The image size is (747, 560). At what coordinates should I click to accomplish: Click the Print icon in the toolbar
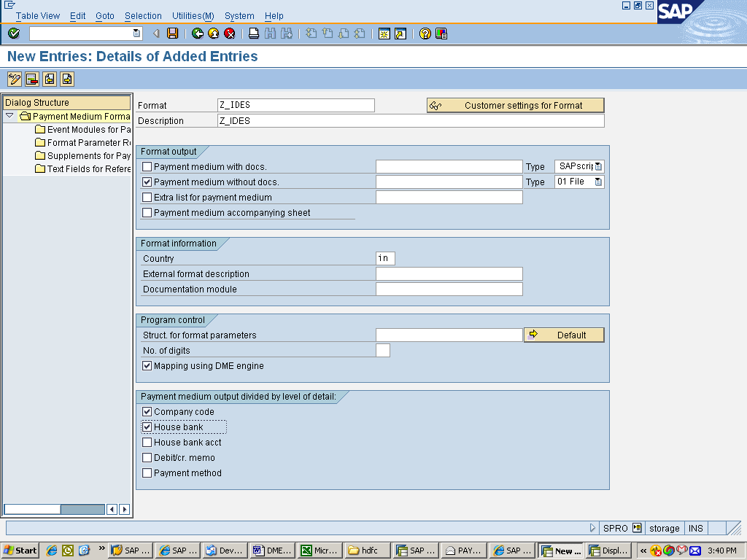254,34
